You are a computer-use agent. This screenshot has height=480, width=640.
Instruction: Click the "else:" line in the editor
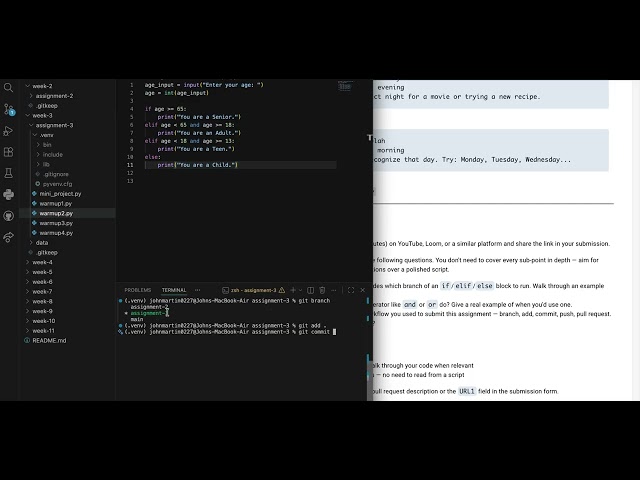pos(153,157)
